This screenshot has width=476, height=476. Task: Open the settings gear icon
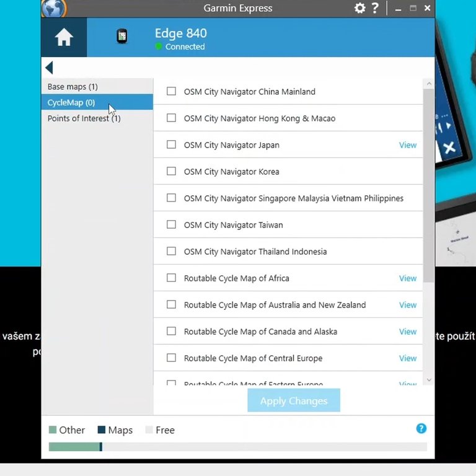click(x=359, y=8)
